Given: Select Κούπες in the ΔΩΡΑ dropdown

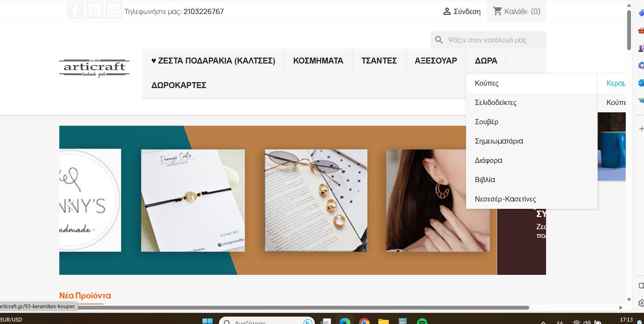Looking at the screenshot, I should coord(532,83).
